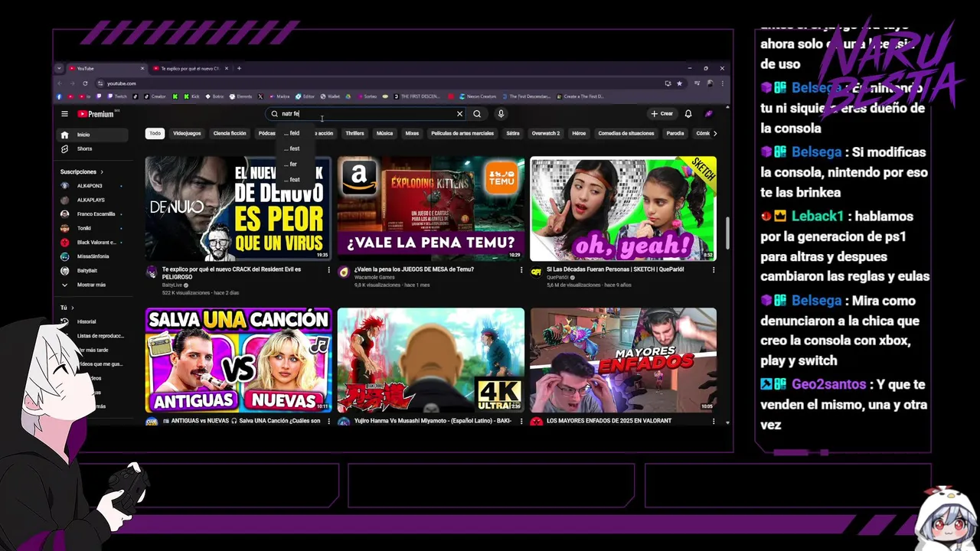Select the Ciencia ficción filter chip
Image resolution: width=980 pixels, height=551 pixels.
230,133
